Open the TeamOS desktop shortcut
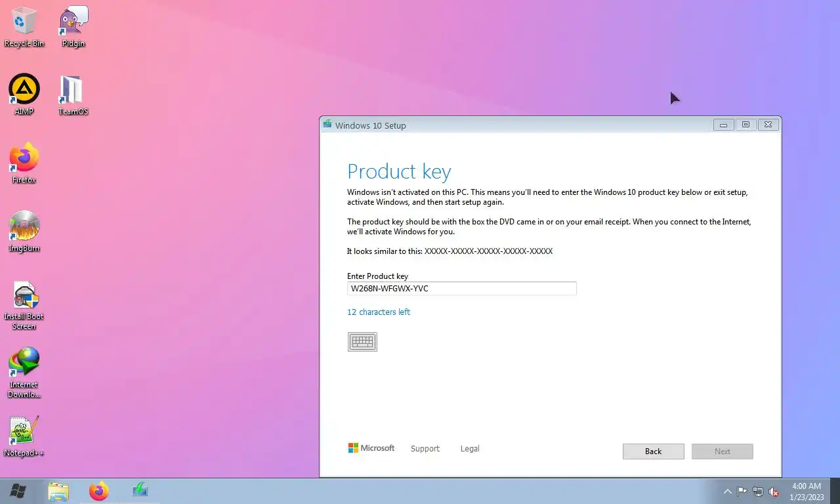This screenshot has height=504, width=840. [x=73, y=94]
